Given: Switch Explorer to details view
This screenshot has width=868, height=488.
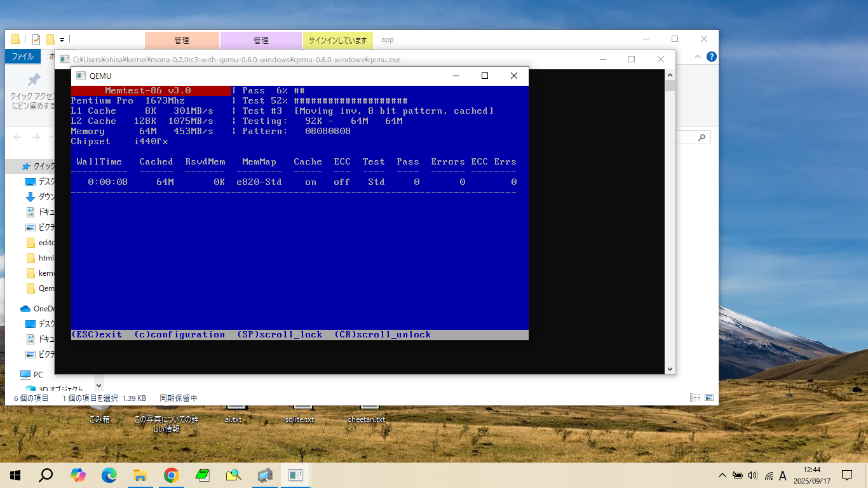Looking at the screenshot, I should (x=695, y=398).
